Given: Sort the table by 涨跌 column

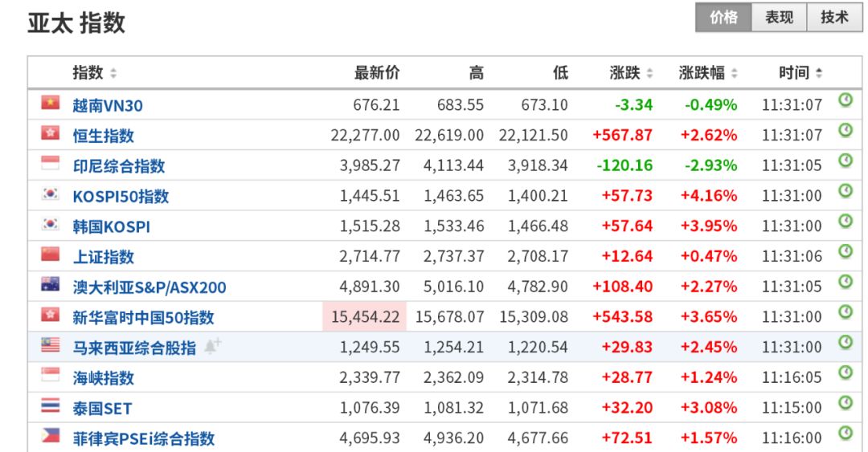Looking at the screenshot, I should click(631, 73).
